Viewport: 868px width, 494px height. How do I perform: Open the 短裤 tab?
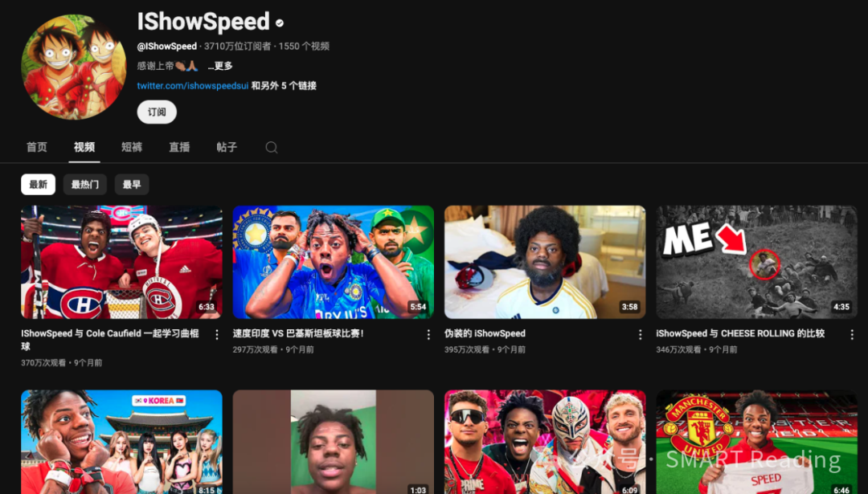(x=132, y=147)
